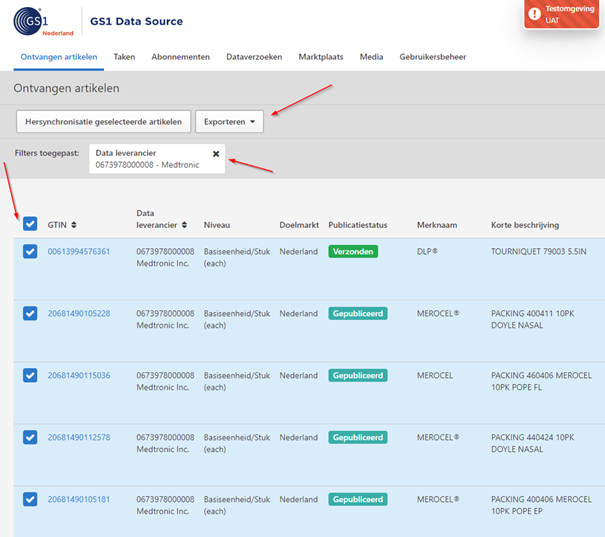The height and width of the screenshot is (537, 605).
Task: Switch to the Marktplaats tab
Action: coord(321,57)
